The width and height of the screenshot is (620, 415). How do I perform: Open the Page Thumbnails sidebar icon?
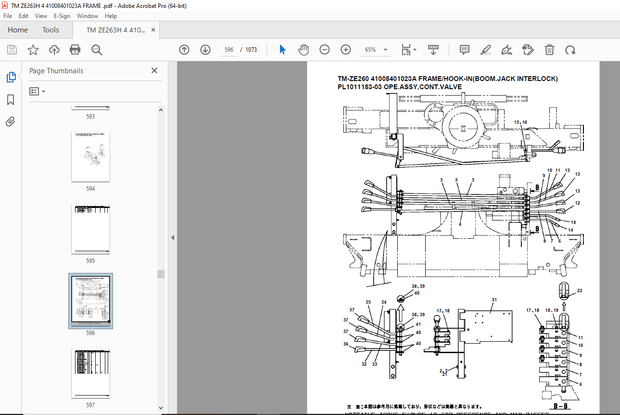coord(11,77)
